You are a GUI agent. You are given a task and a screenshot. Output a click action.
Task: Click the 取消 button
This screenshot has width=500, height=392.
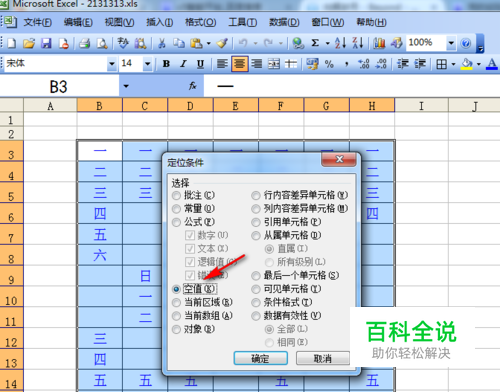[323, 358]
